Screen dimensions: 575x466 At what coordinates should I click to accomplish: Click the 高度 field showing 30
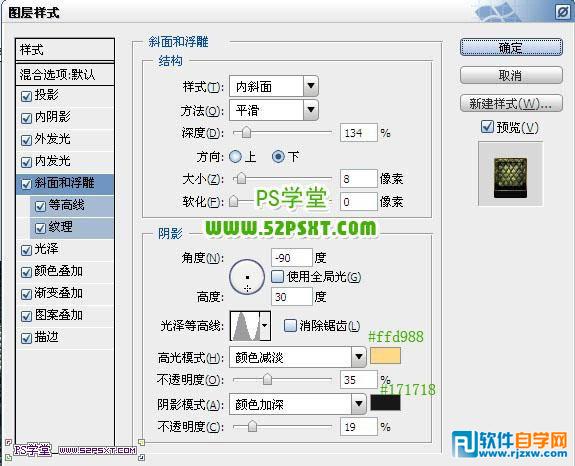tap(292, 296)
